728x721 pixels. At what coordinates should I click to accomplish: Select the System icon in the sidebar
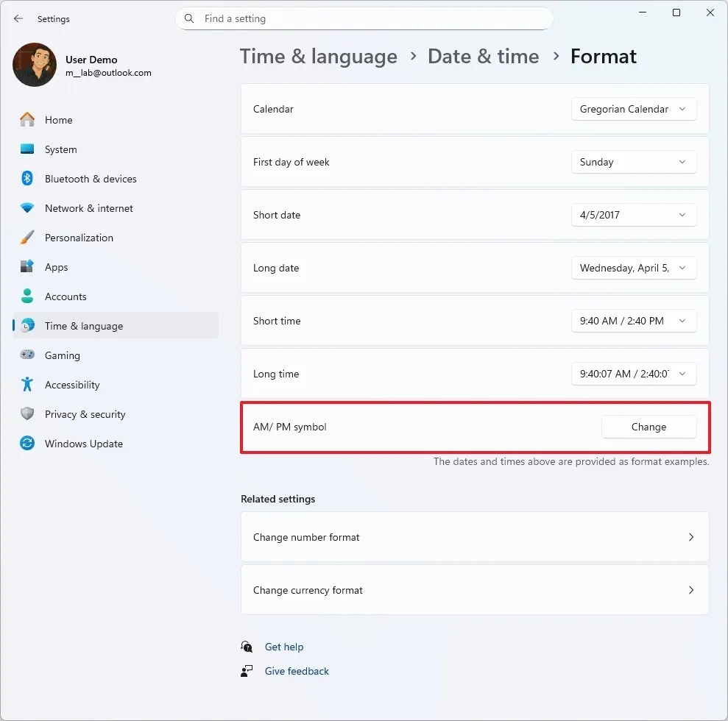coord(27,149)
